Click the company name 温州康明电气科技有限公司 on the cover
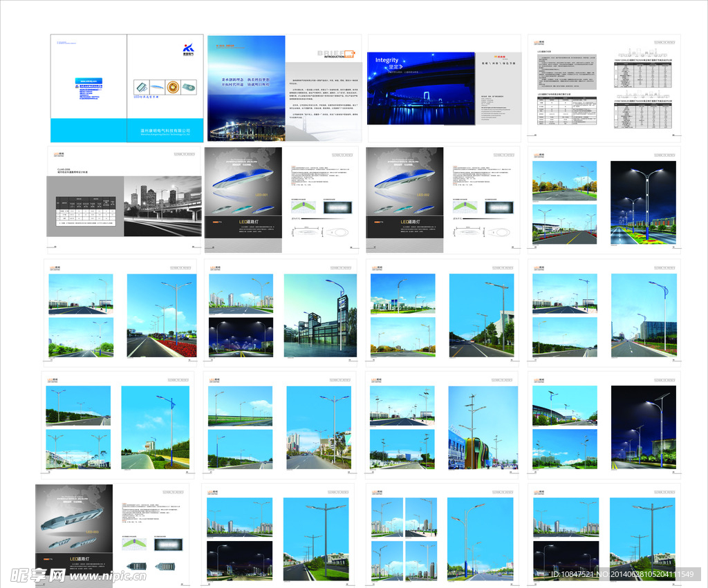Viewport: 708px width, 588px height. (165, 131)
